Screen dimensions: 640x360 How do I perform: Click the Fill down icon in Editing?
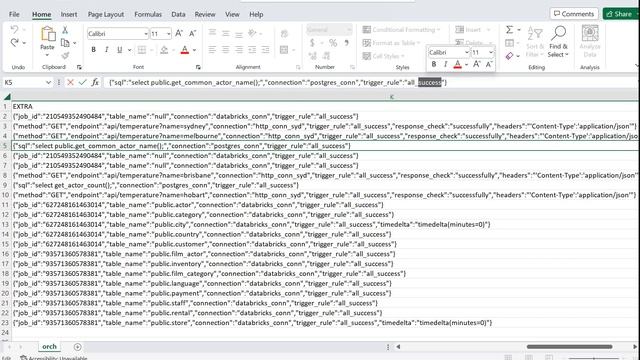pos(509,43)
